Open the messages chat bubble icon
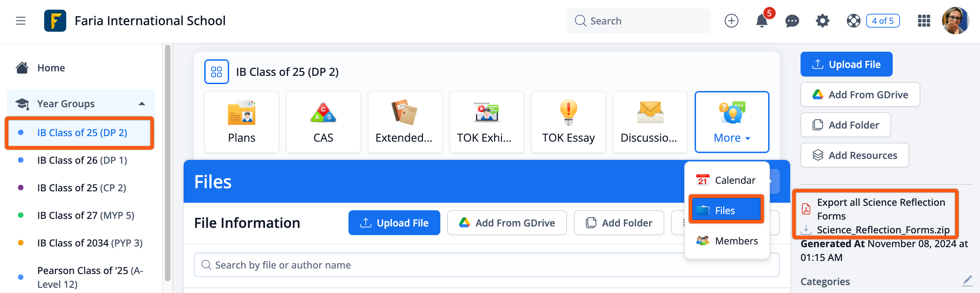980x293 pixels. pyautogui.click(x=792, y=21)
